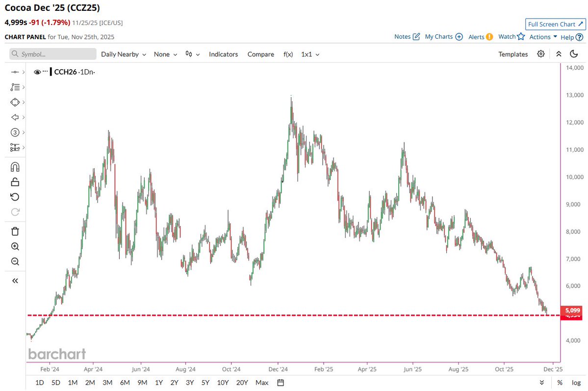This screenshot has width=588, height=391.
Task: Select the Max time range
Action: tap(261, 382)
